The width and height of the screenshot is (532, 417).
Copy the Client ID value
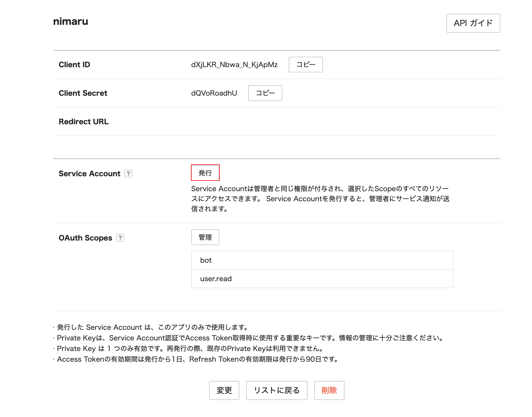click(306, 65)
